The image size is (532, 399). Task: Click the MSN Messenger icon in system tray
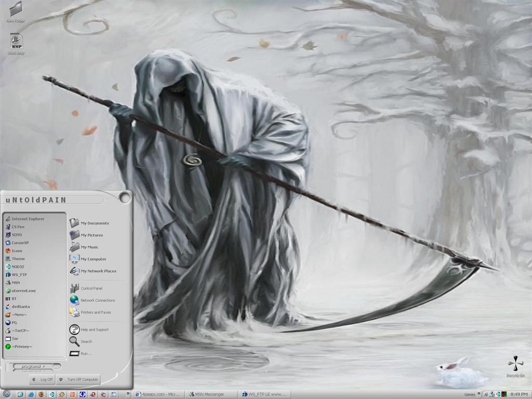tap(491, 394)
